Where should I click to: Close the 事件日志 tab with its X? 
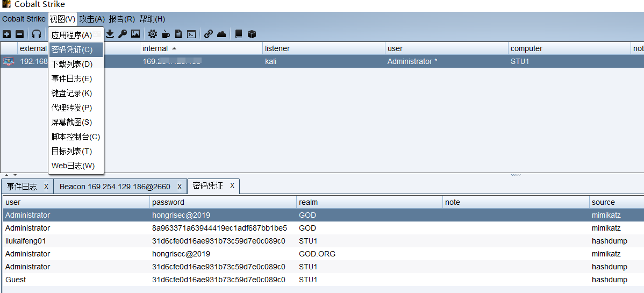click(46, 187)
